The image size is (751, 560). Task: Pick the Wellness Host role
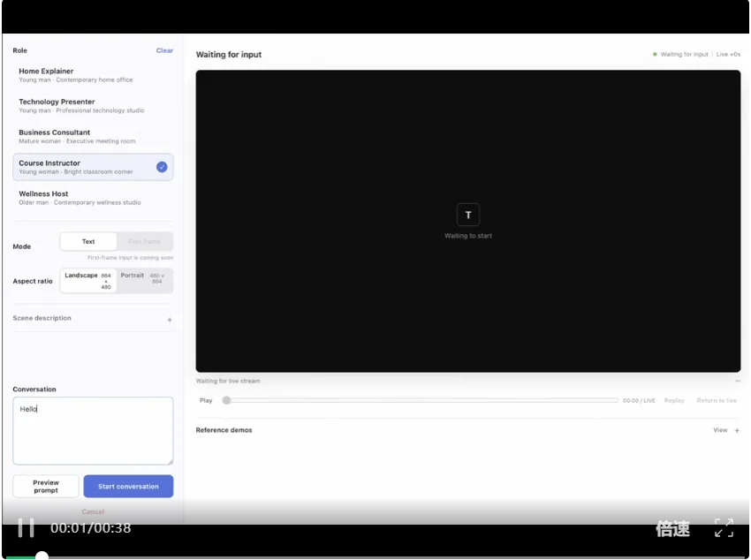pyautogui.click(x=93, y=198)
